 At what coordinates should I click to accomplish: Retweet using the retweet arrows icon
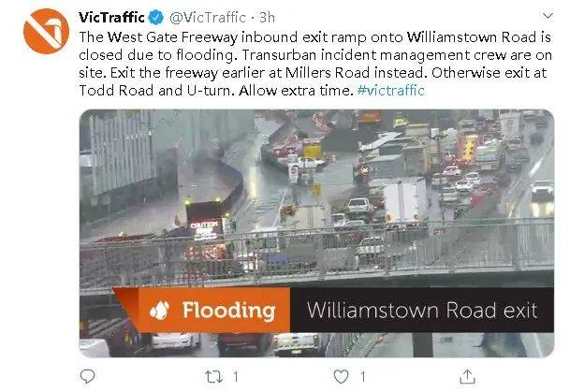pos(214,377)
